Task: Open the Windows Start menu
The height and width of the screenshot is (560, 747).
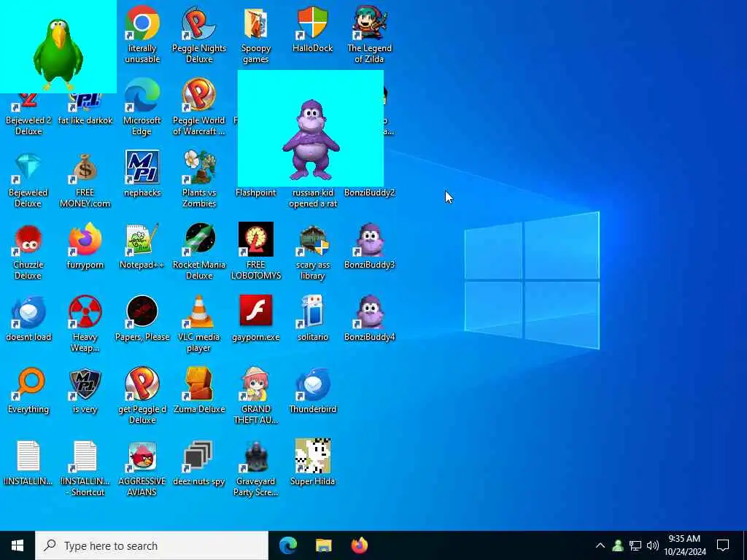Action: [x=18, y=545]
